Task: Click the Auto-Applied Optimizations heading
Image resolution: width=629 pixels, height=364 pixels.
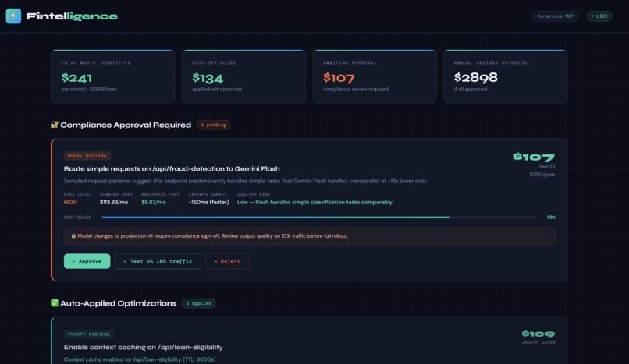Action: [119, 303]
